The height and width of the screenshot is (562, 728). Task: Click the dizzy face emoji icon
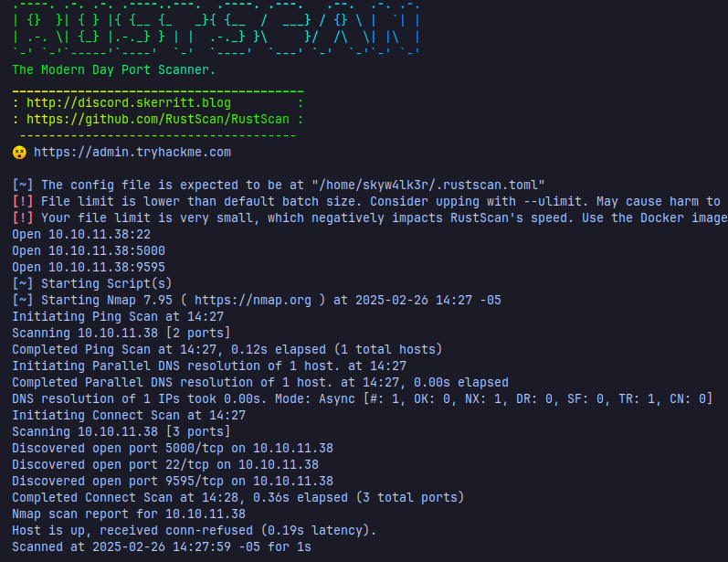point(19,153)
